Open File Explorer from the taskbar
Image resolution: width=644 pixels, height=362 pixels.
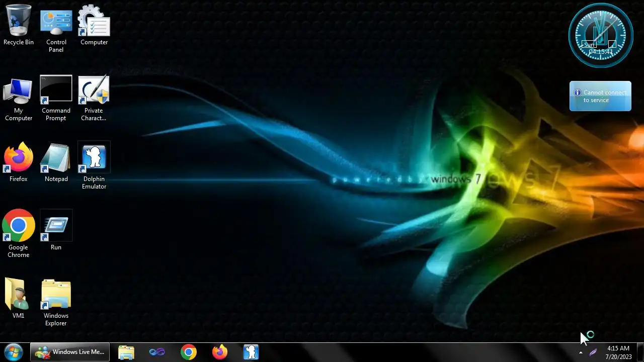[126, 352]
